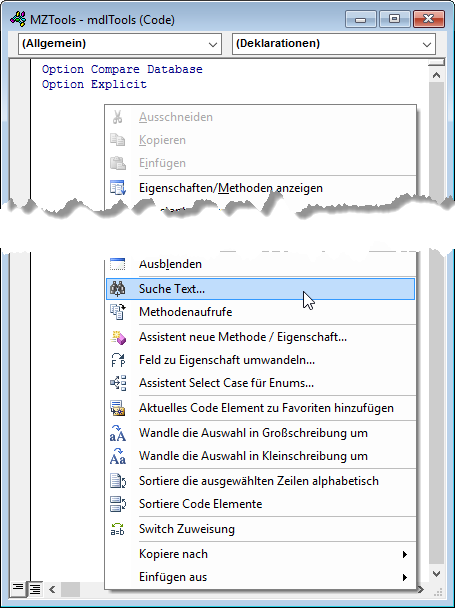Screen dimensions: 455x608
Task: Choose Suche Text... from context menu
Action: (260, 289)
